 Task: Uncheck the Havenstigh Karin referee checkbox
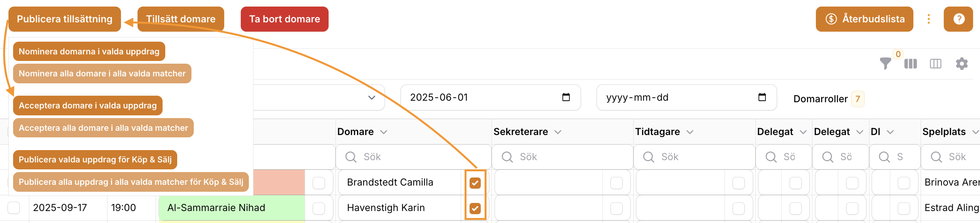(x=475, y=208)
